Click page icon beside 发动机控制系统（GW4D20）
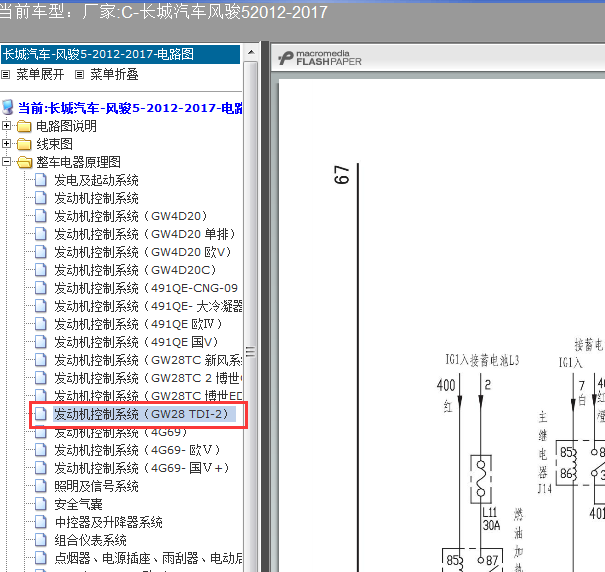This screenshot has width=605, height=572. pyautogui.click(x=41, y=216)
